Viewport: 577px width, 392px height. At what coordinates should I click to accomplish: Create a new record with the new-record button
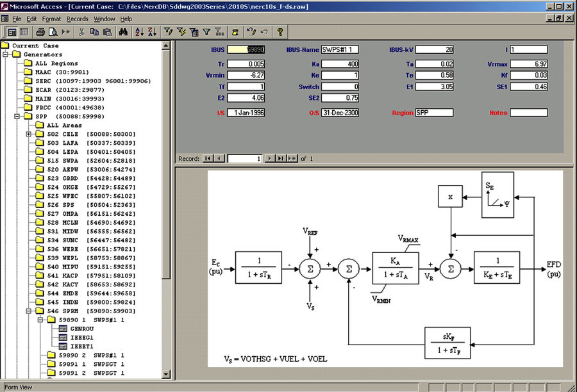(292, 158)
